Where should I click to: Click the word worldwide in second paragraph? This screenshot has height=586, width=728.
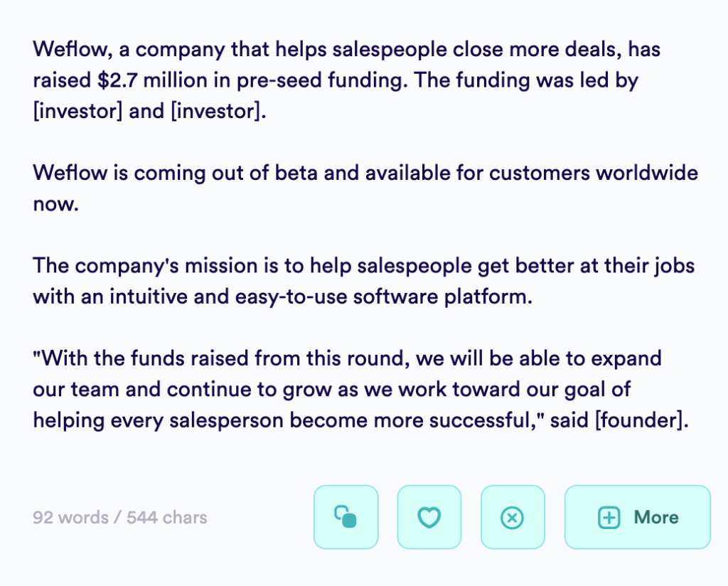(x=647, y=173)
